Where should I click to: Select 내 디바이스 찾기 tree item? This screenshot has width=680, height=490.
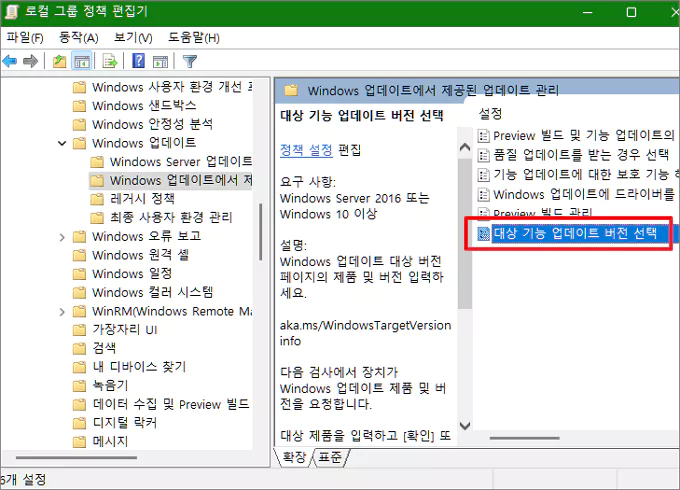tap(139, 367)
